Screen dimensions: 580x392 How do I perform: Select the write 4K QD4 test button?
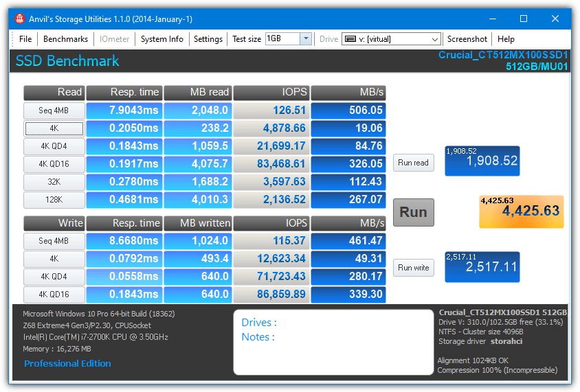tap(54, 277)
